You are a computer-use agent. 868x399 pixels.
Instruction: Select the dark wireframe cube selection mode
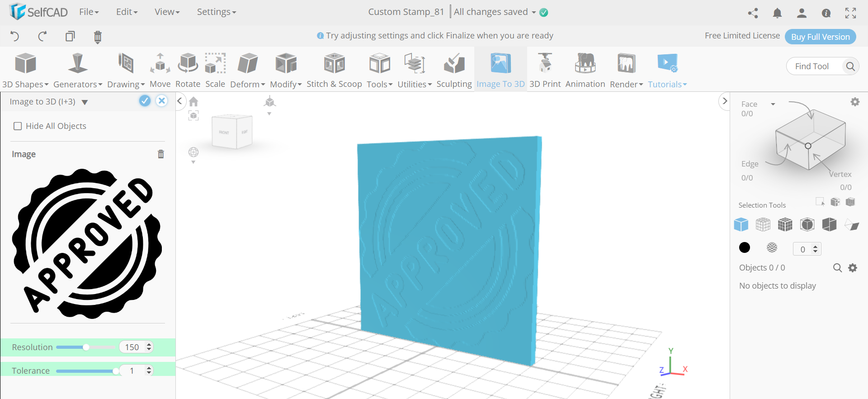tap(785, 224)
